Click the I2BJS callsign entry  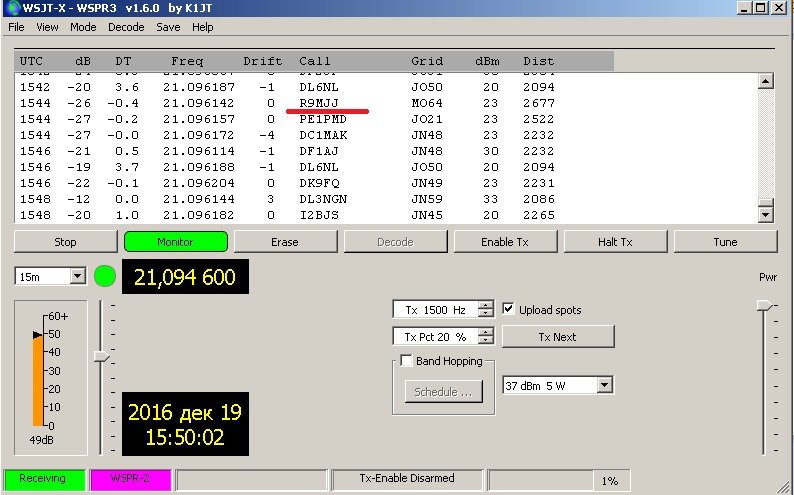pyautogui.click(x=319, y=215)
